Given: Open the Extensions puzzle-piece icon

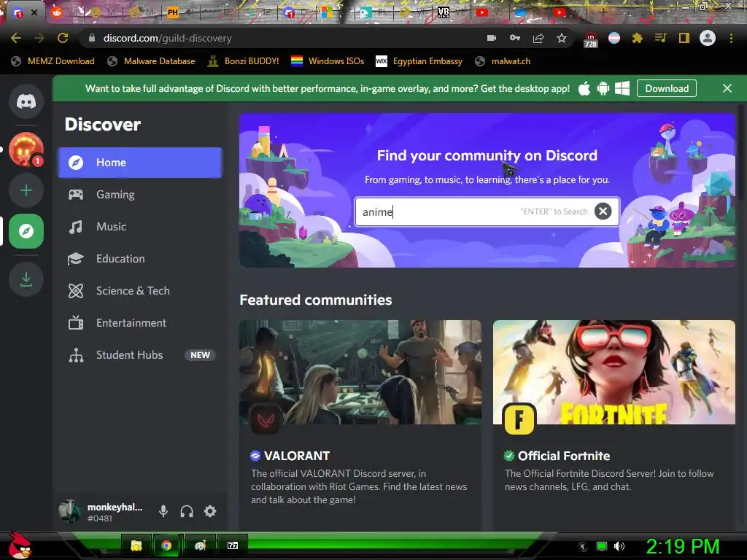Looking at the screenshot, I should (638, 38).
